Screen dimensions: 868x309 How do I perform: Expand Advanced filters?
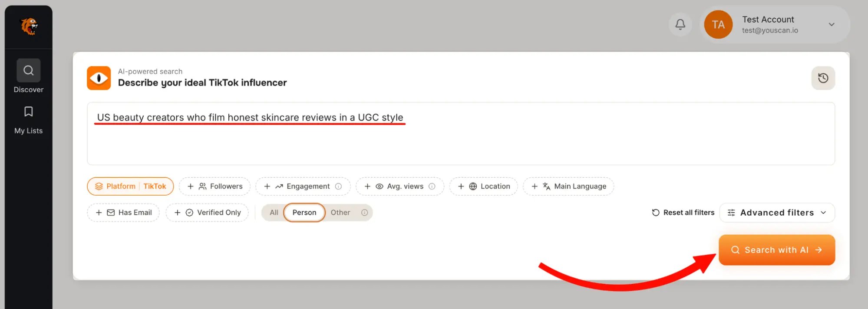pos(777,213)
